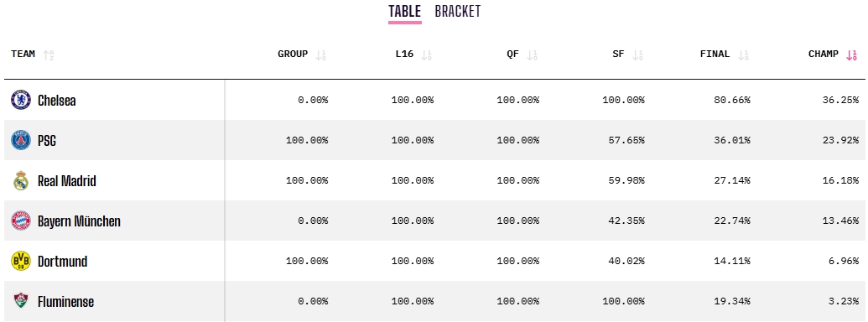The image size is (868, 322).
Task: Click the Fluminense crest icon
Action: click(21, 301)
